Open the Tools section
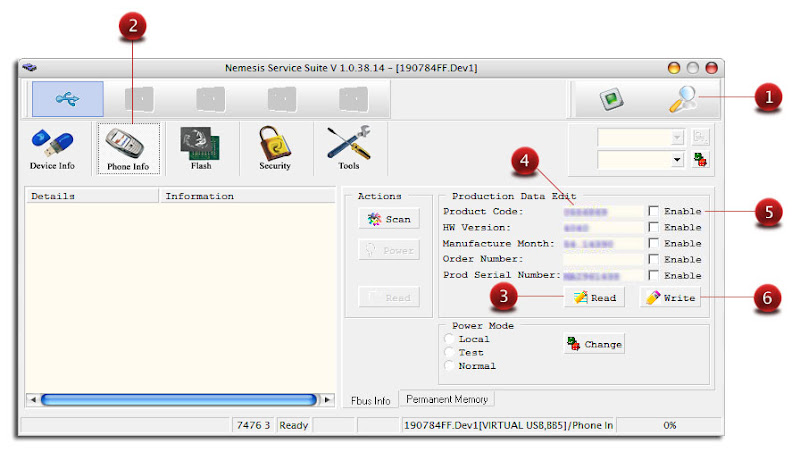 point(348,149)
